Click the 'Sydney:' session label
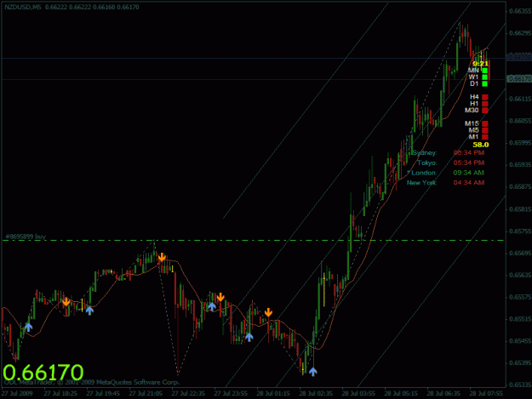This screenshot has width=532, height=399. 425,153
